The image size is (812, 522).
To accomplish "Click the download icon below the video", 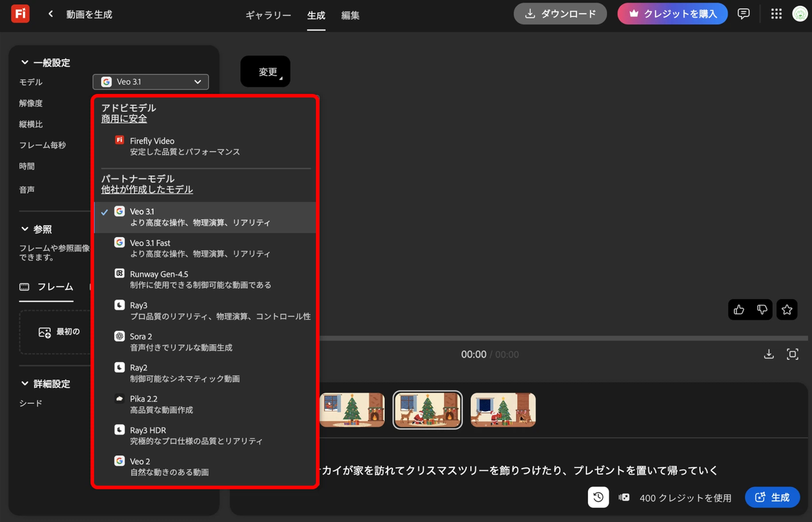I will pyautogui.click(x=769, y=354).
